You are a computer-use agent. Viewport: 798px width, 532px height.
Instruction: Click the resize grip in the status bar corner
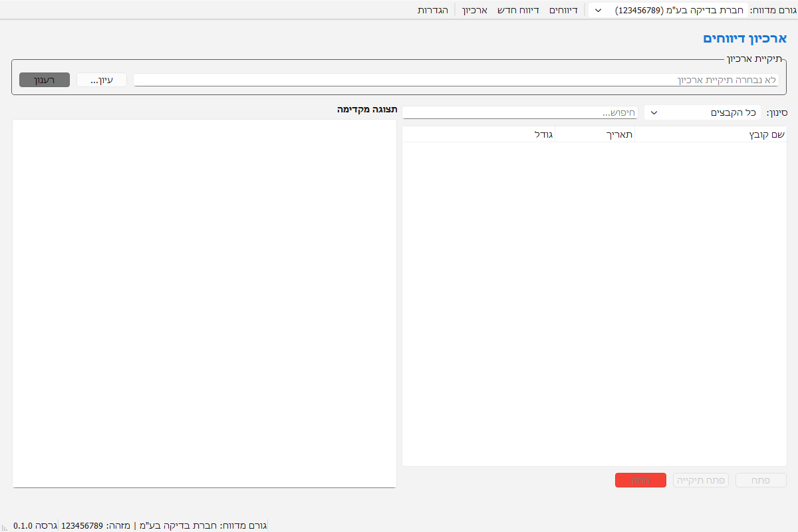(5, 527)
